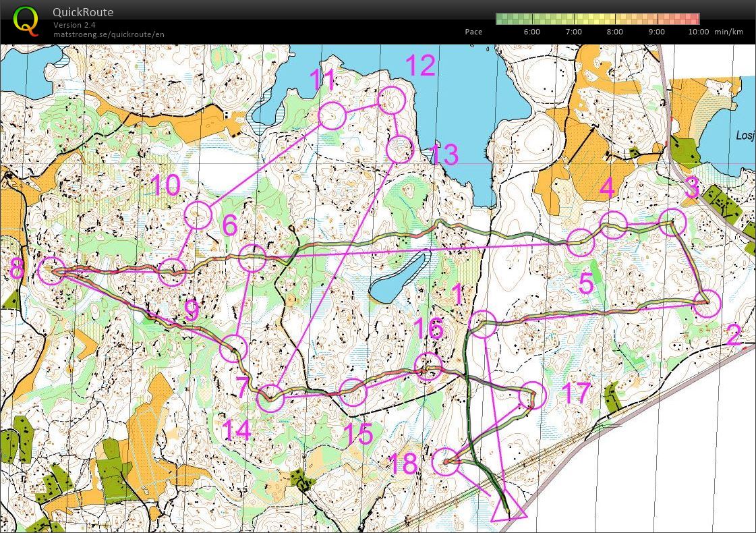This screenshot has height=533, width=756.
Task: Select control circle 2 on the map
Action: point(707,304)
